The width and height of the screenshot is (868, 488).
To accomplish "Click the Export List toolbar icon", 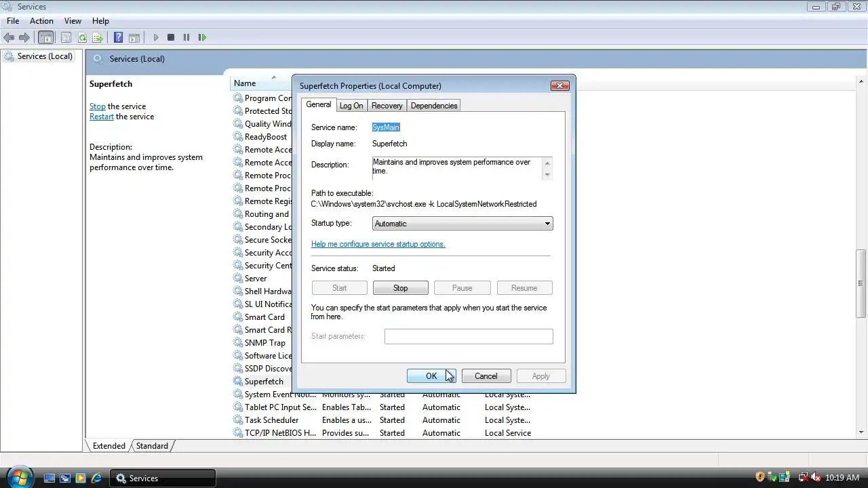I will pyautogui.click(x=98, y=37).
